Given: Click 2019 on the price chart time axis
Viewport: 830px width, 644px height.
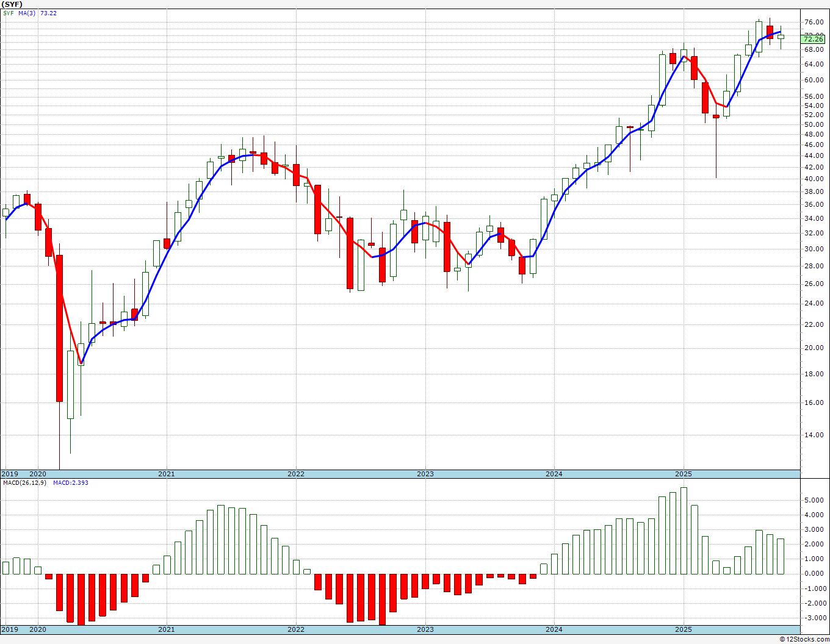Looking at the screenshot, I should tap(9, 474).
